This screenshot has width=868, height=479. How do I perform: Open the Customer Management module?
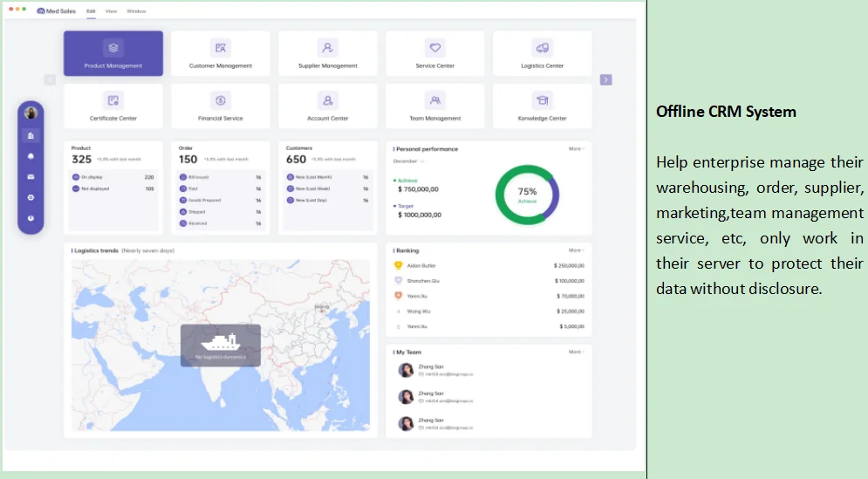221,53
